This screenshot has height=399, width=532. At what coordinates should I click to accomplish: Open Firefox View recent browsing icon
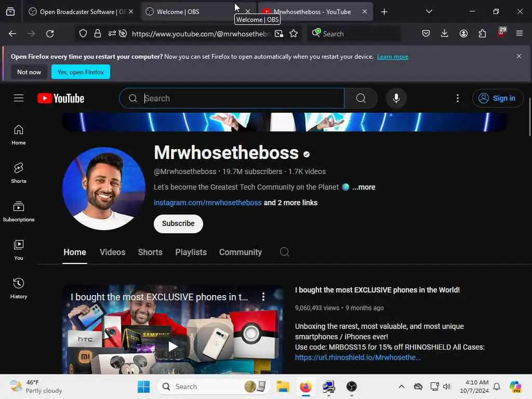10,11
